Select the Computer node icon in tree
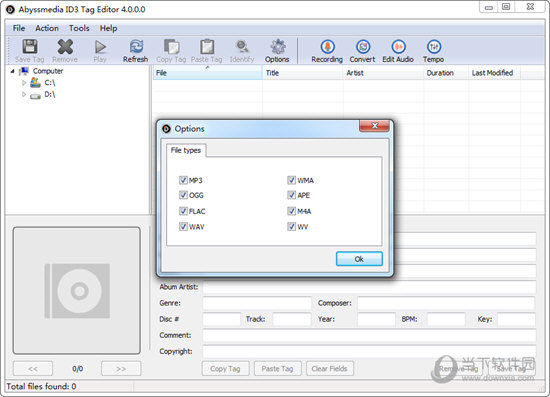The width and height of the screenshot is (550, 397). 24,71
